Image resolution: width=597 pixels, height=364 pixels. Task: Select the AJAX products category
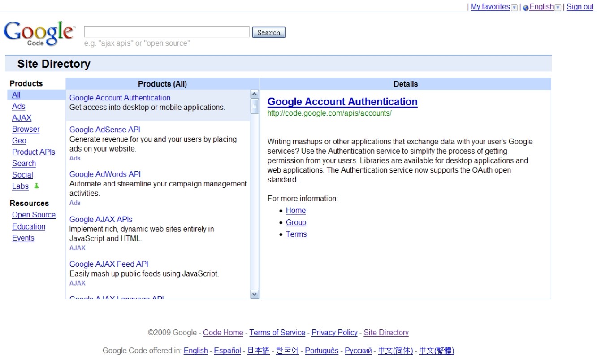(22, 118)
